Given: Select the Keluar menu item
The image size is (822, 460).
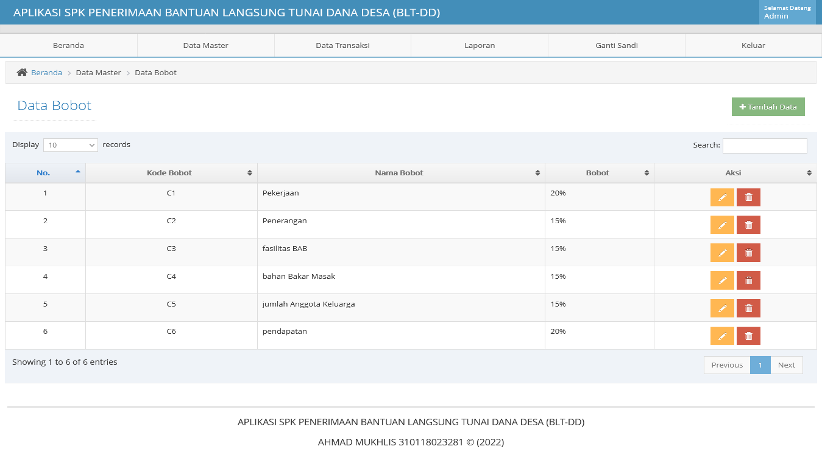Looking at the screenshot, I should (753, 46).
